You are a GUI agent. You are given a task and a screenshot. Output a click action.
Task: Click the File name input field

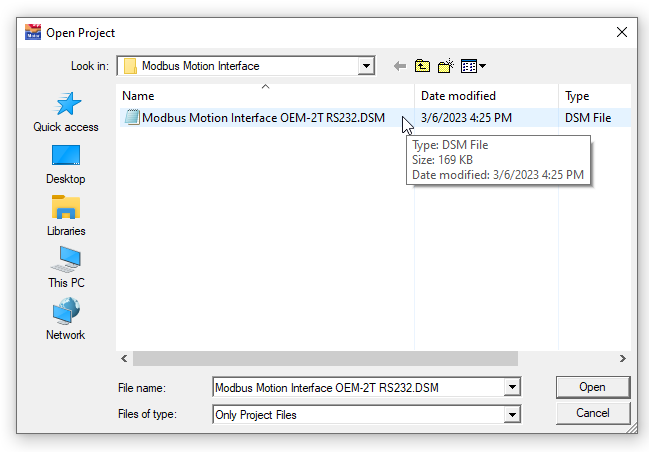point(358,387)
